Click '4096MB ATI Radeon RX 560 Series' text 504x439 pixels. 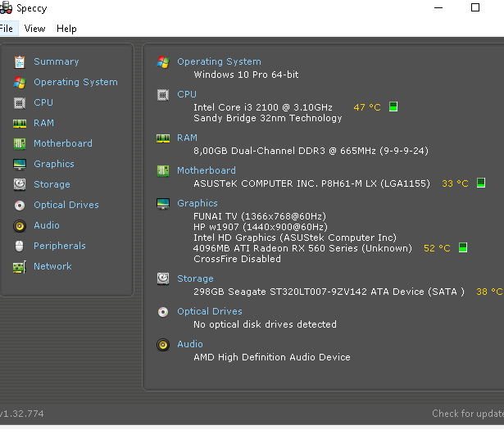pos(275,248)
